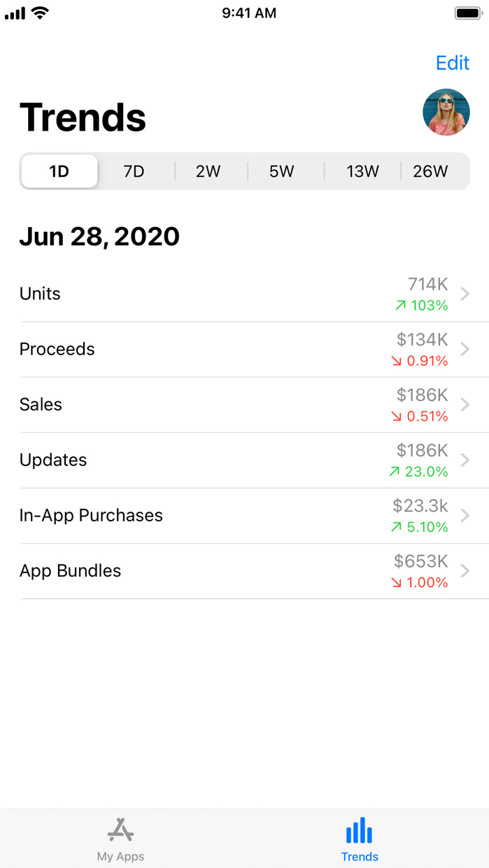Tap the Trends bar chart icon

(360, 830)
